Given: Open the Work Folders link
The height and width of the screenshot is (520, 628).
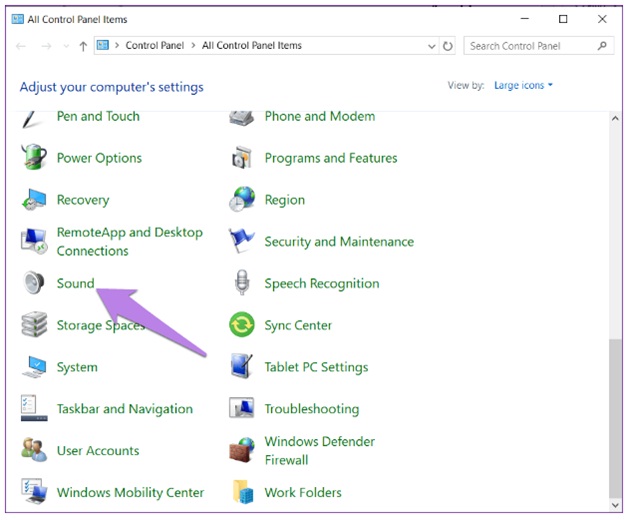Looking at the screenshot, I should tap(303, 492).
